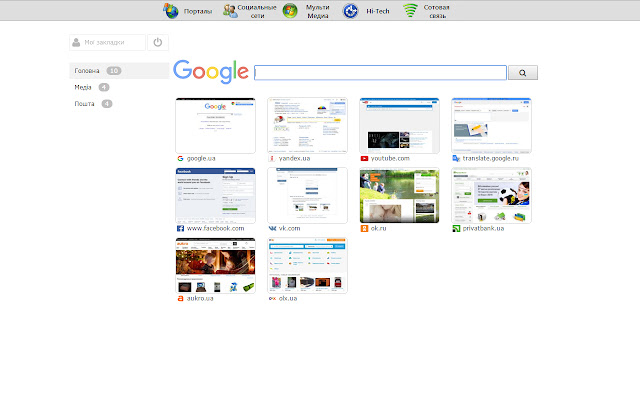The height and width of the screenshot is (400, 640).
Task: Follow the olx.ua link text
Action: click(x=288, y=299)
